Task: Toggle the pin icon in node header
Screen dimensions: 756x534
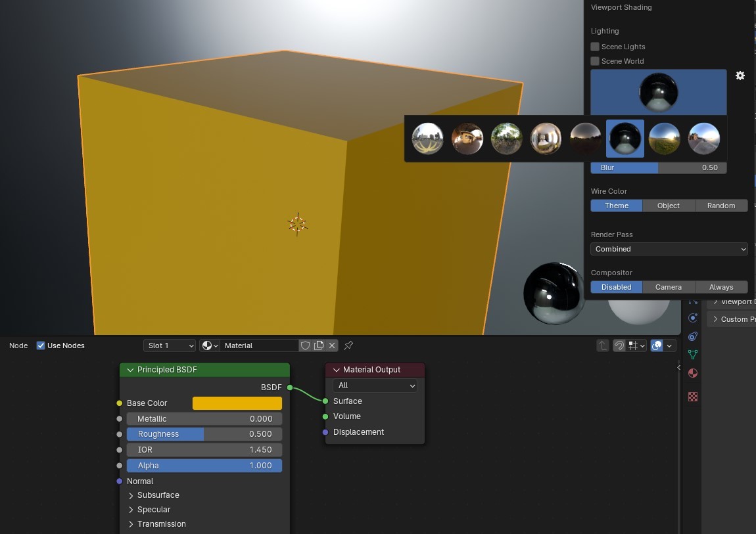Action: (x=348, y=345)
